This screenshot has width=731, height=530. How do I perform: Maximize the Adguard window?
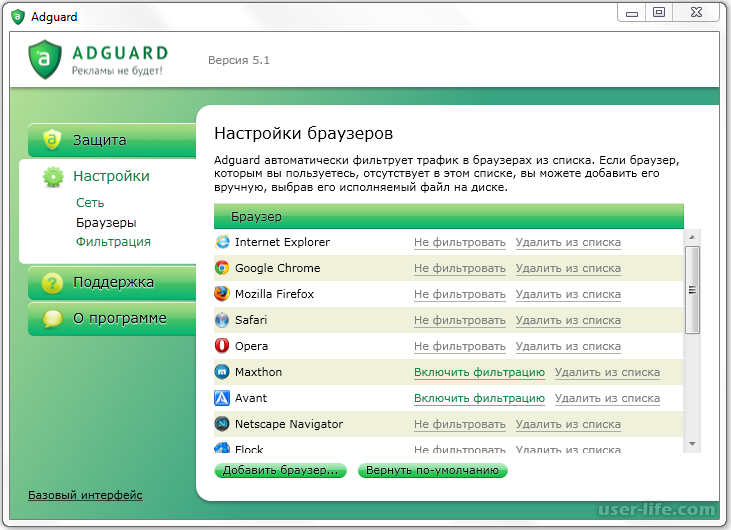(659, 13)
